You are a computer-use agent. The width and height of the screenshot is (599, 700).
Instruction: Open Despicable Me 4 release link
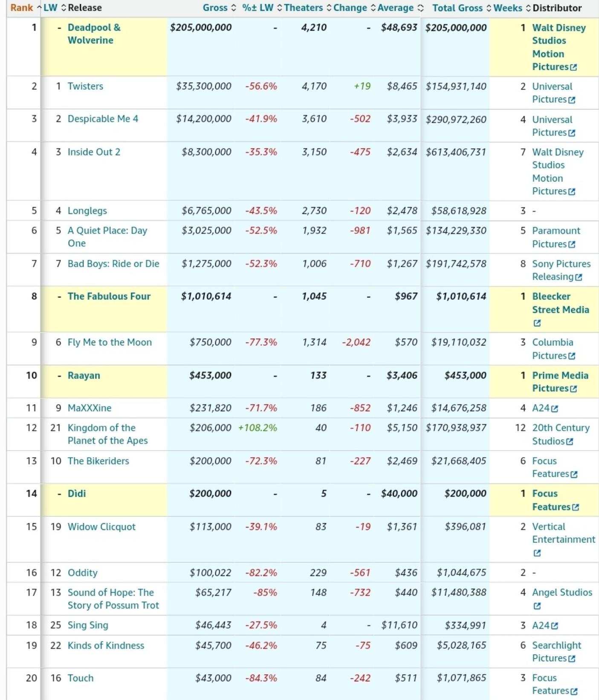click(103, 119)
